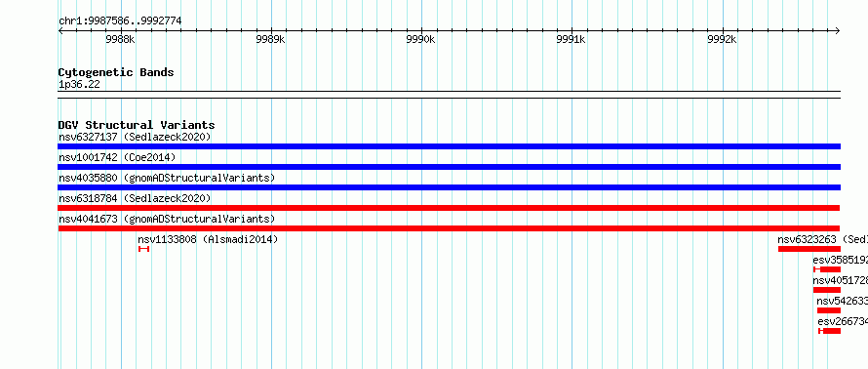Click the 9989k ruler tick label

click(271, 40)
